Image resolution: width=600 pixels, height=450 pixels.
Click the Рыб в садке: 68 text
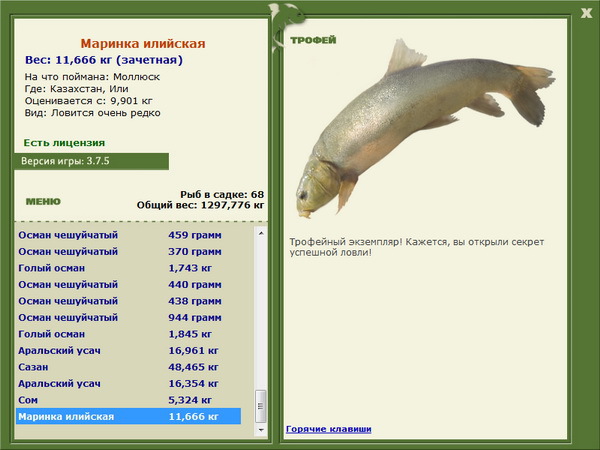(222, 194)
